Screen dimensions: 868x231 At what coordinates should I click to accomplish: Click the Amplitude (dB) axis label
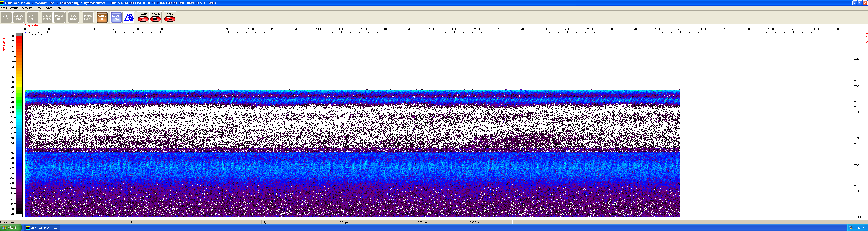click(x=4, y=44)
